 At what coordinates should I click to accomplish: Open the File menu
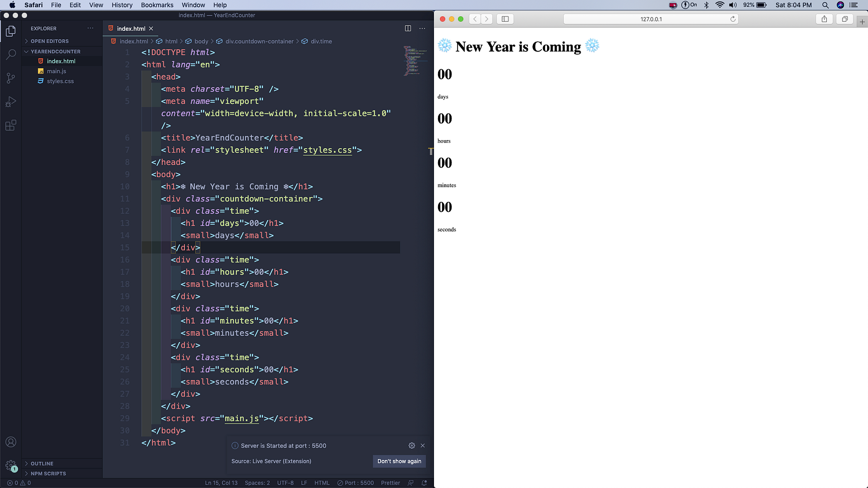(x=56, y=5)
